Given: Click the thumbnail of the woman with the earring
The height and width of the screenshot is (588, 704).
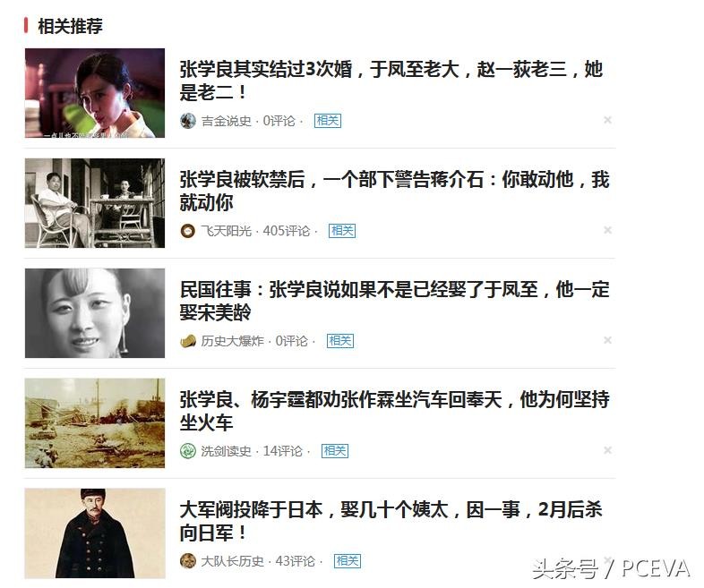Looking at the screenshot, I should tap(95, 313).
